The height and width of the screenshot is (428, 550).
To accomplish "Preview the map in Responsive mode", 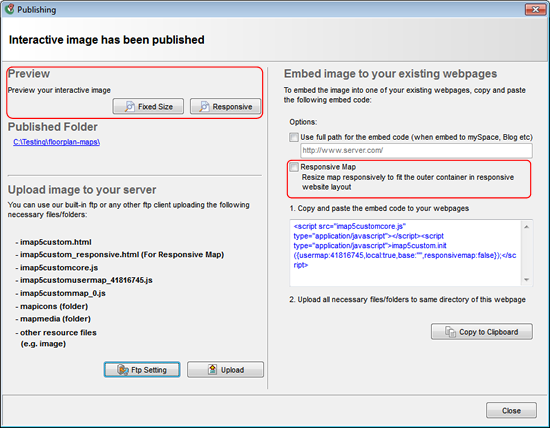I will (x=226, y=106).
